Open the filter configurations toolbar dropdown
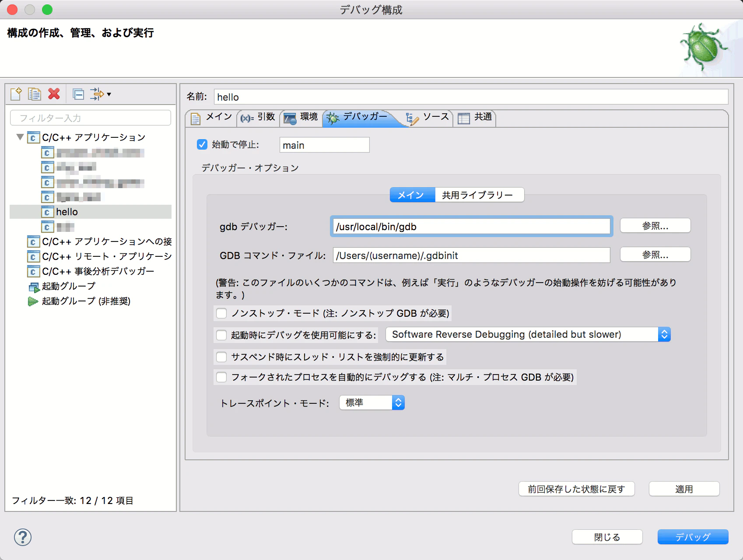The height and width of the screenshot is (560, 743). point(101,94)
